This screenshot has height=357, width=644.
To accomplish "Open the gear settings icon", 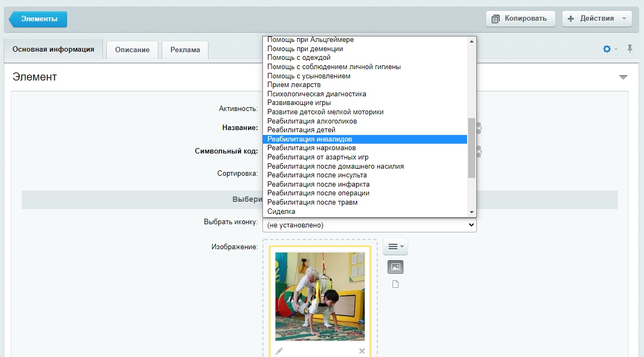I will coord(607,50).
